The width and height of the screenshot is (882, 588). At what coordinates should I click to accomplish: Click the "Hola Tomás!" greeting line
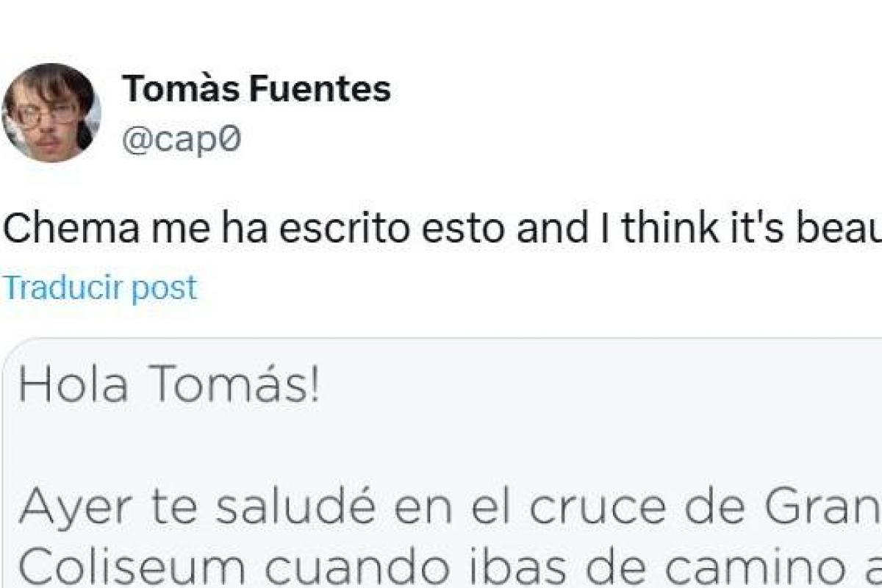click(169, 386)
